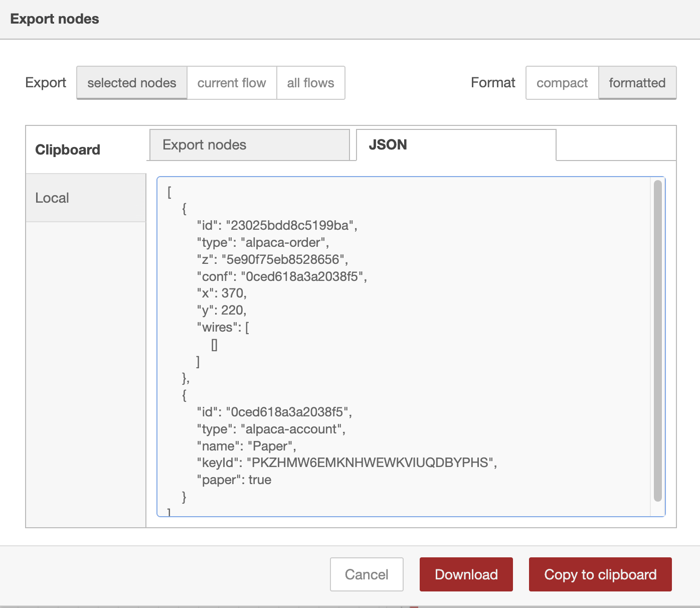Viewport: 700px width, 608px height.
Task: Click the '"paper": true' line
Action: 234,480
